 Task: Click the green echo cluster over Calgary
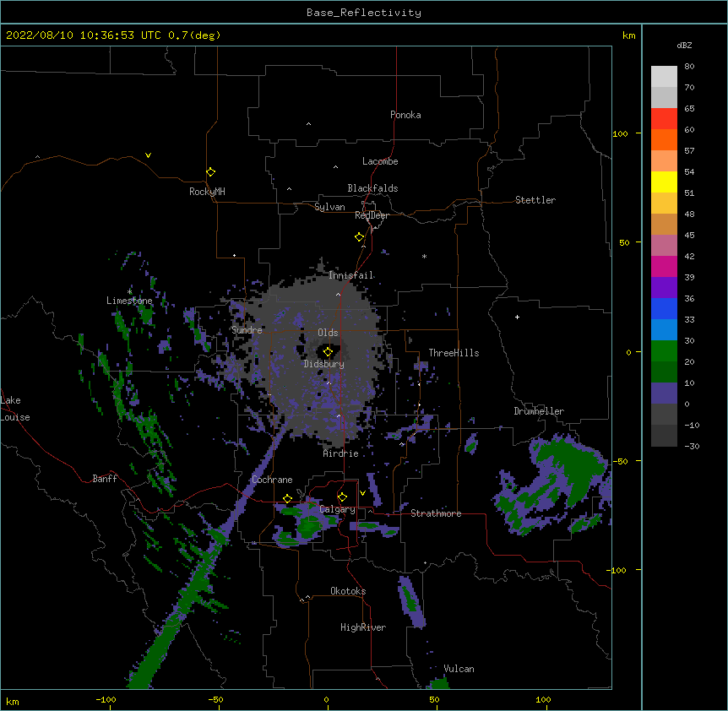coord(307,524)
